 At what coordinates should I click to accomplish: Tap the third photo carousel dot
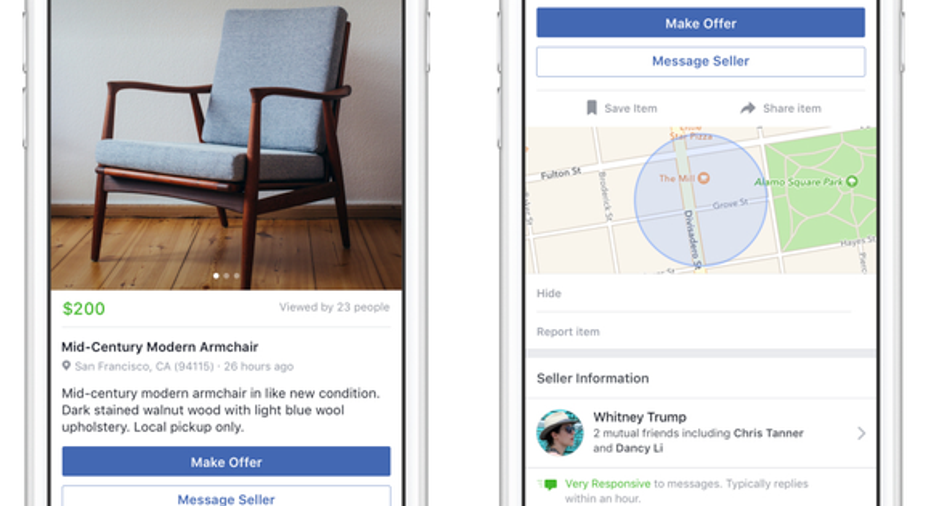click(236, 276)
